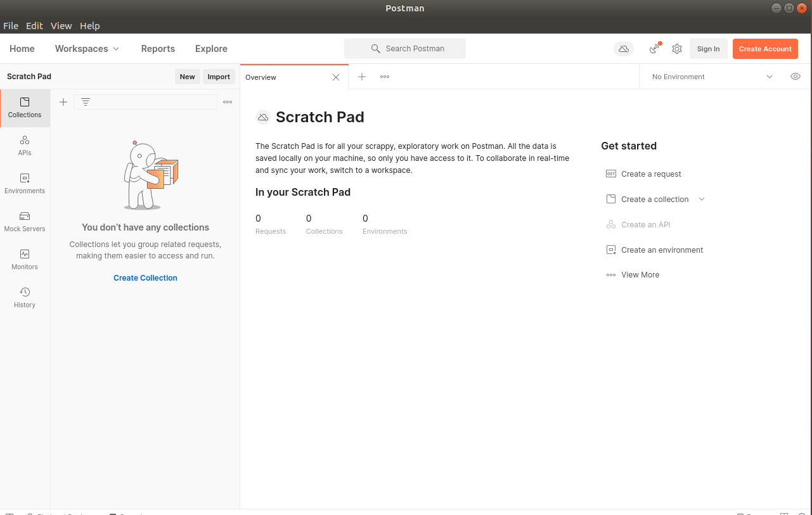Click the collection icon beside Create a collection
Image resolution: width=812 pixels, height=515 pixels.
(611, 199)
